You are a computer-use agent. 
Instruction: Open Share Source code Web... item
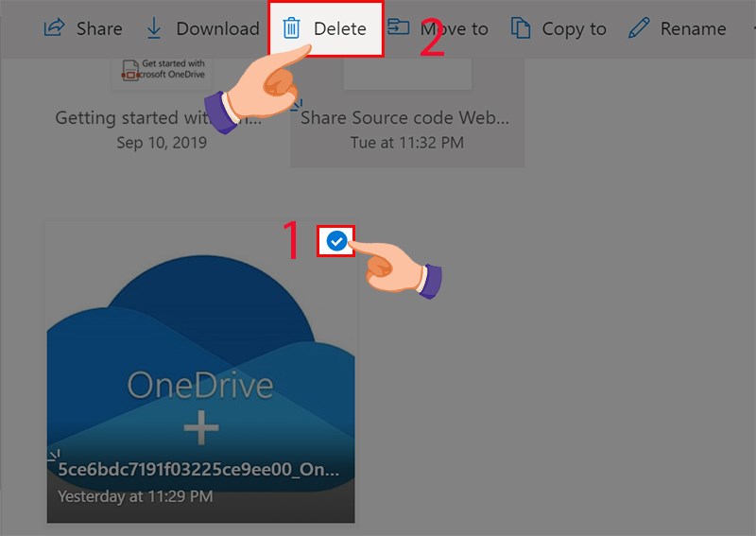tap(405, 118)
